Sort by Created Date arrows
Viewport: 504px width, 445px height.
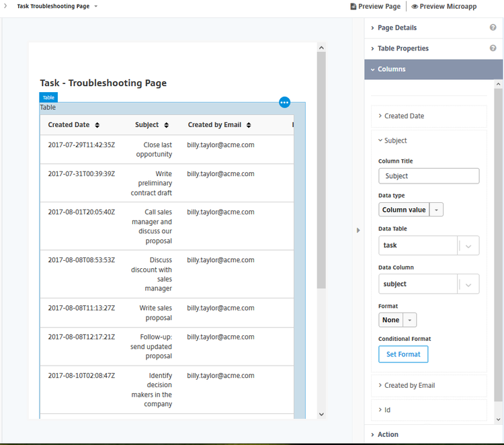tap(97, 125)
